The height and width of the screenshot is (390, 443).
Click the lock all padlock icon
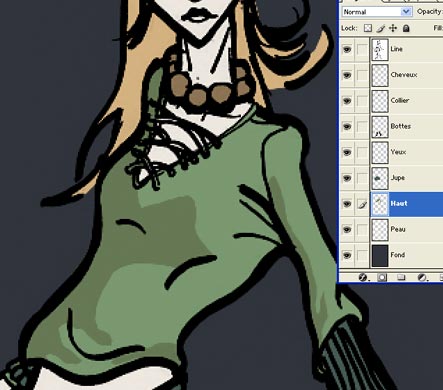click(406, 28)
